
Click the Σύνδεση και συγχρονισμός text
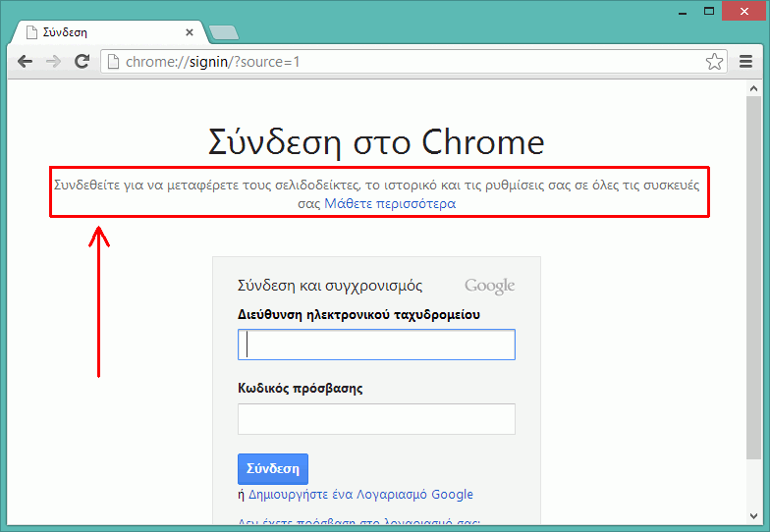(330, 286)
